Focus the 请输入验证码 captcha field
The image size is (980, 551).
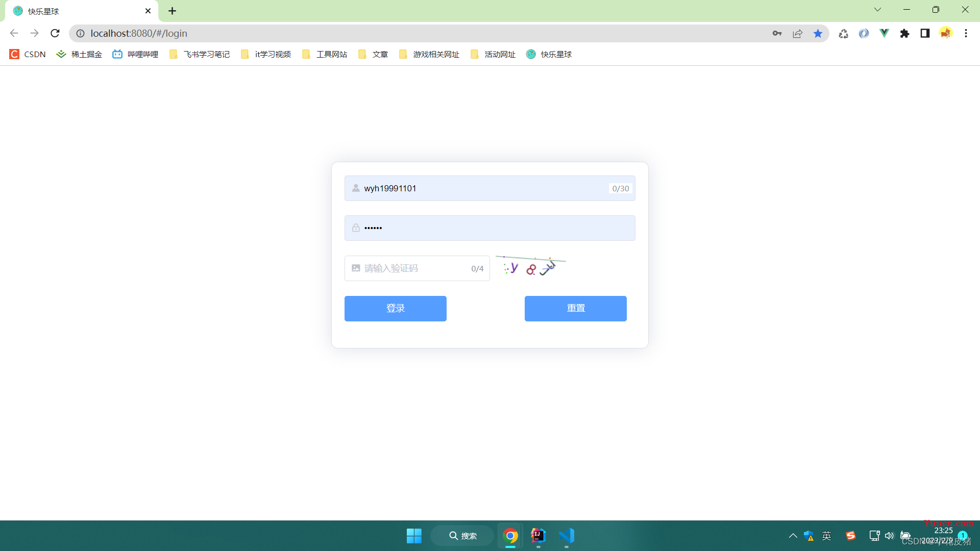click(417, 268)
